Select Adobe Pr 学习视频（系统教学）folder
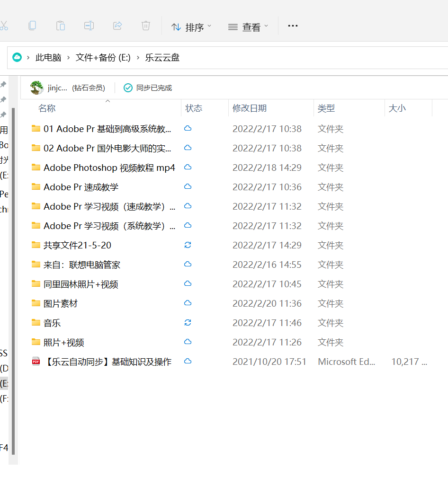This screenshot has width=448, height=477. 109,226
